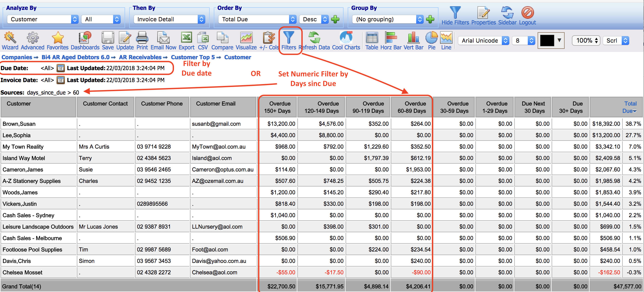Go to Bi4 AR Aged Debtors 6.0 breadcrumb
This screenshot has width=644, height=292.
(x=76, y=57)
